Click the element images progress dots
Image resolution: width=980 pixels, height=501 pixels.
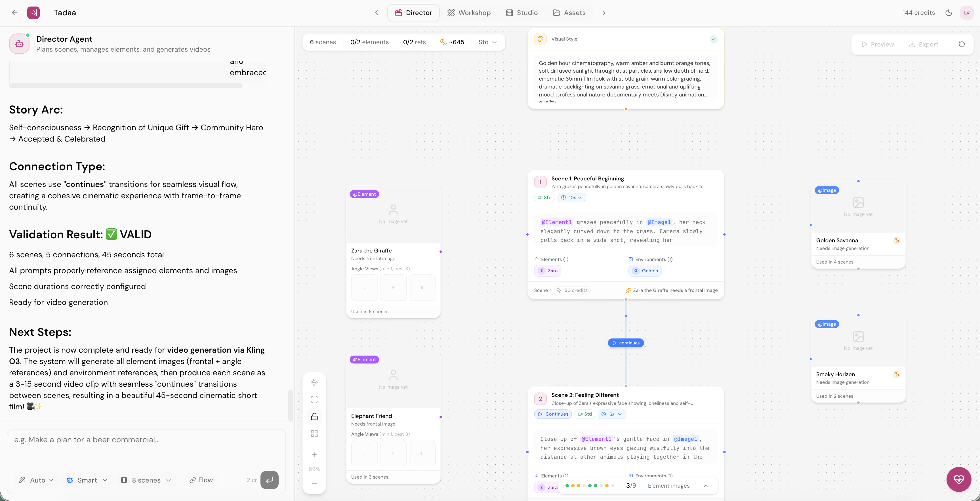589,486
